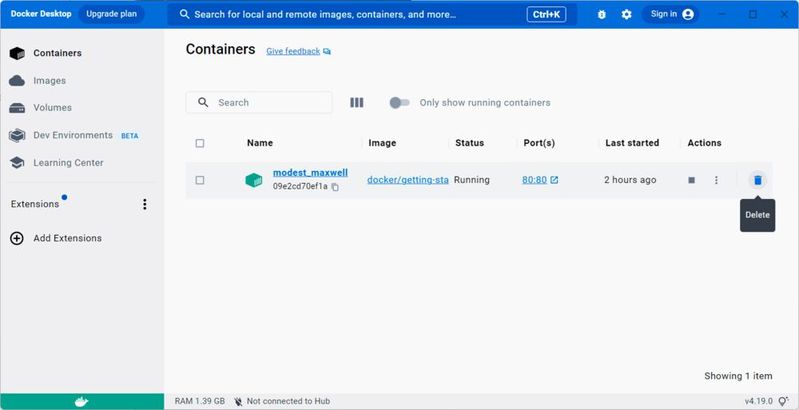Click the lightbulb icon near version
This screenshot has height=410, width=799.
(783, 401)
